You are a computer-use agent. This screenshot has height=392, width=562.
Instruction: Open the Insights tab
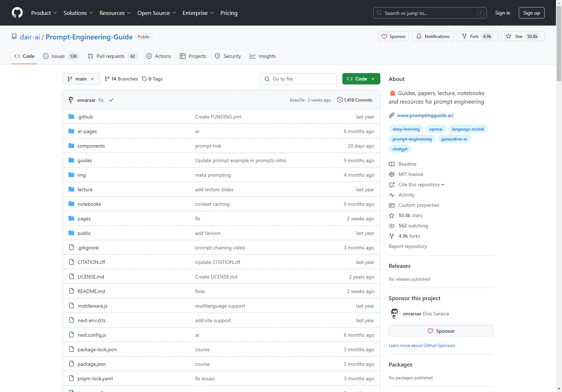263,56
